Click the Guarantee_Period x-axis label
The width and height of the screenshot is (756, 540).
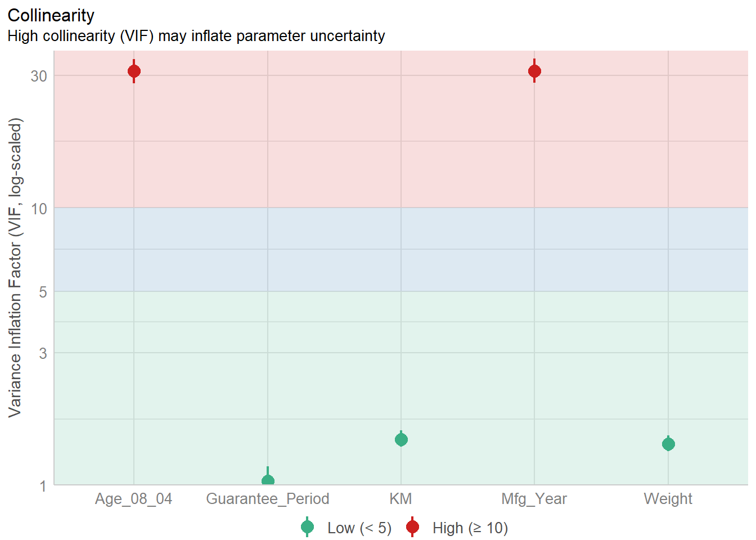pos(268,499)
